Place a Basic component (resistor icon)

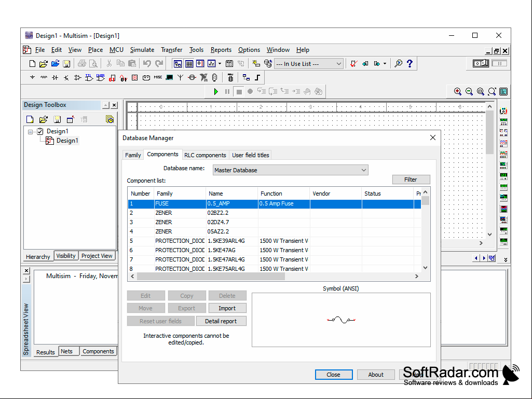[x=44, y=78]
